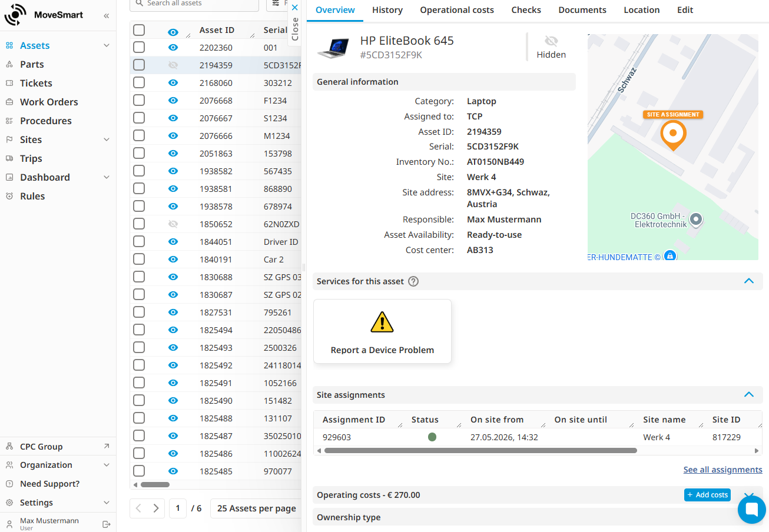The width and height of the screenshot is (769, 532).
Task: Toggle hidden eye for asset 1850652
Action: pyautogui.click(x=173, y=224)
